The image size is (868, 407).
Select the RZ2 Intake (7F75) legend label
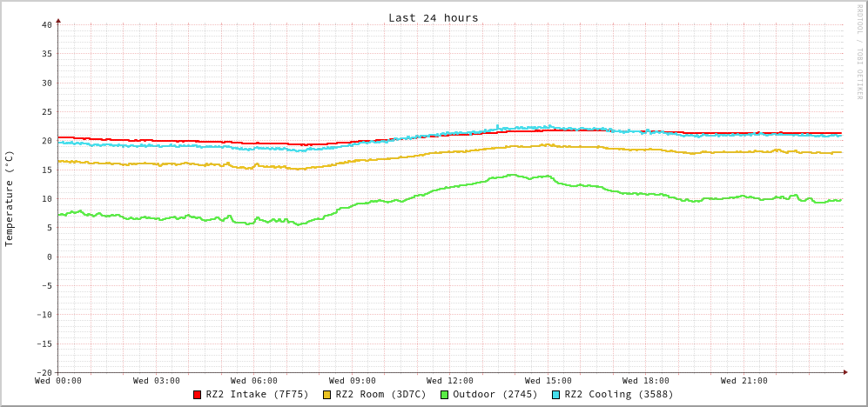[257, 394]
